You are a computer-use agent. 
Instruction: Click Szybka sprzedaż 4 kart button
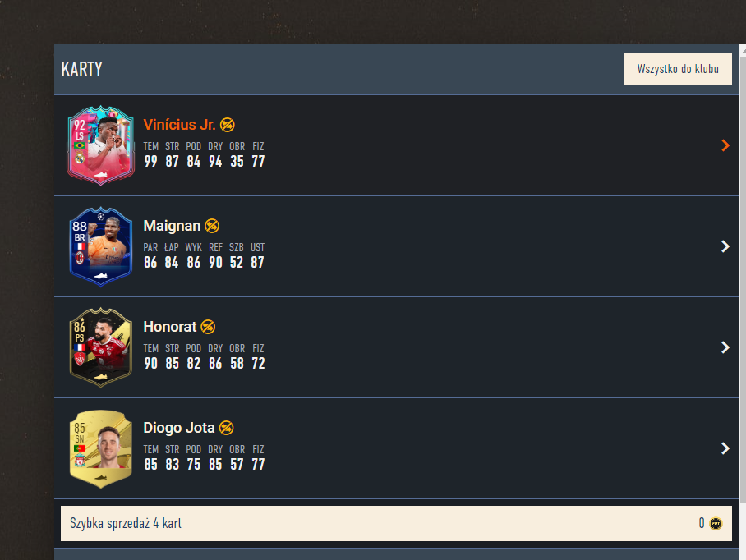(x=396, y=523)
